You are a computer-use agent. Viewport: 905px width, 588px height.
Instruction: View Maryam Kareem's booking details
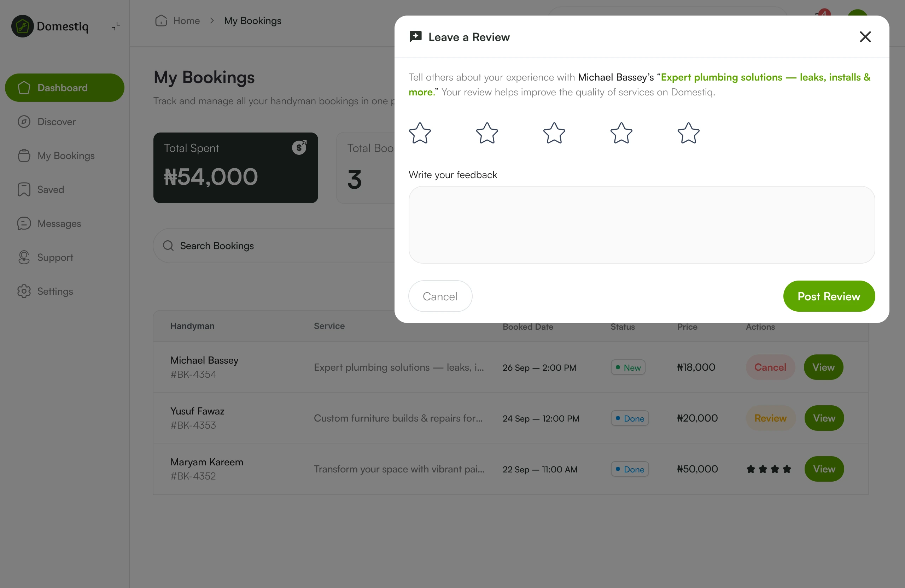tap(824, 469)
